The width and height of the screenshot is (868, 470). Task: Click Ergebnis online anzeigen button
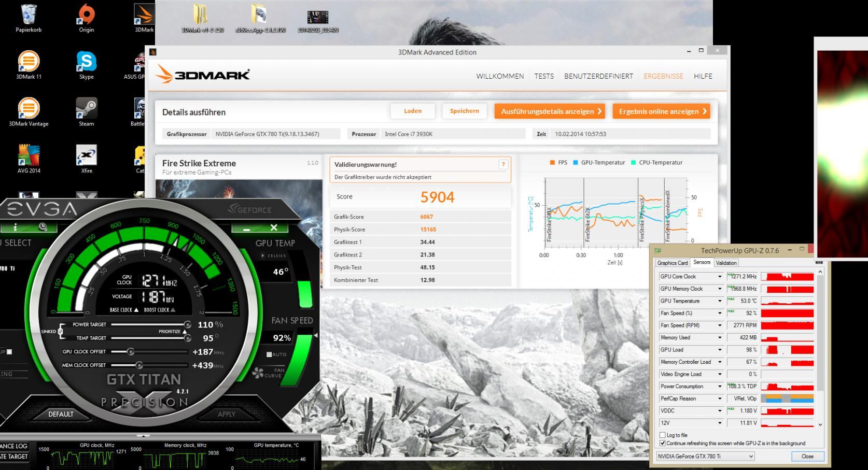(662, 111)
